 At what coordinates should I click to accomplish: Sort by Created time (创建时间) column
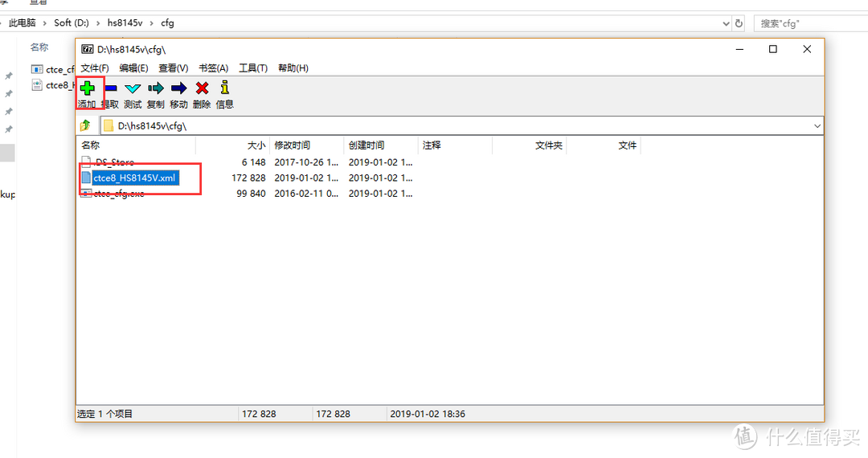point(381,145)
